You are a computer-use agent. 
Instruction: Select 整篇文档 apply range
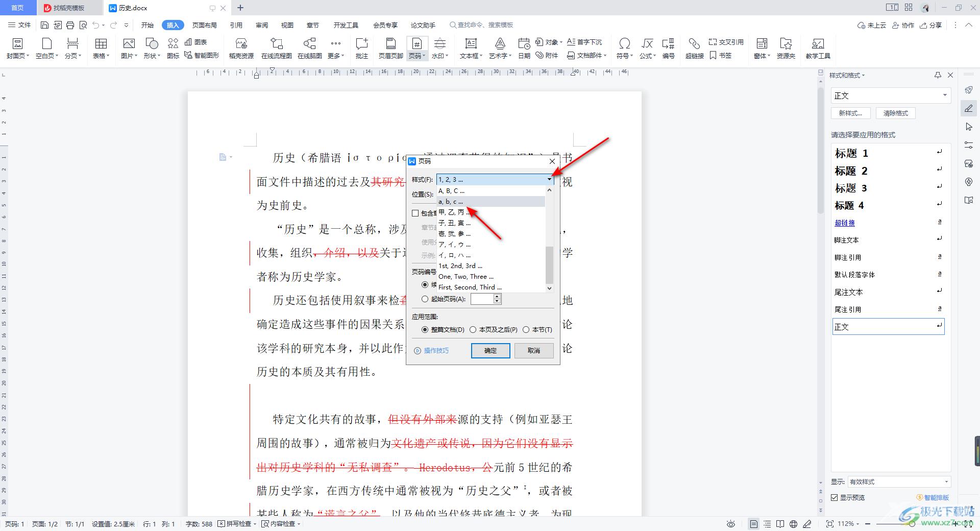pos(425,329)
